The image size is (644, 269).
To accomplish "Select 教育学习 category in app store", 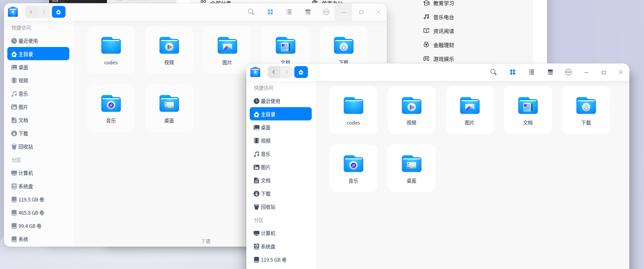I will point(439,3).
